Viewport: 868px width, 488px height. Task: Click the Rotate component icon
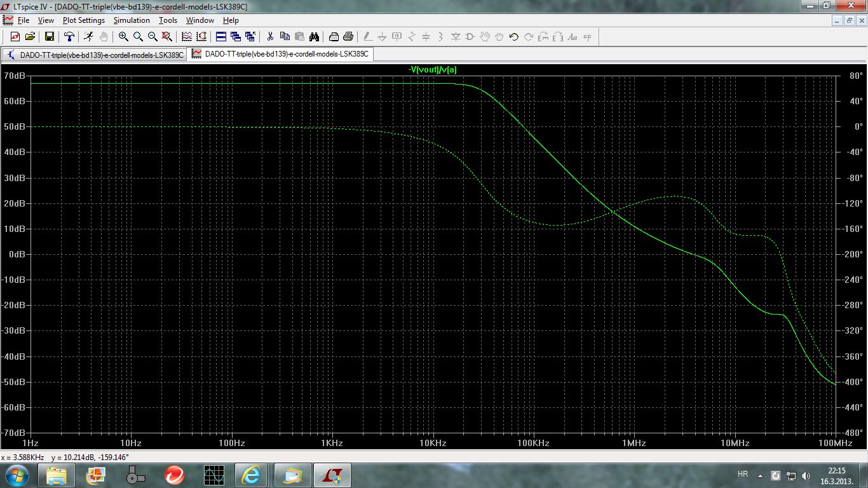coord(543,37)
